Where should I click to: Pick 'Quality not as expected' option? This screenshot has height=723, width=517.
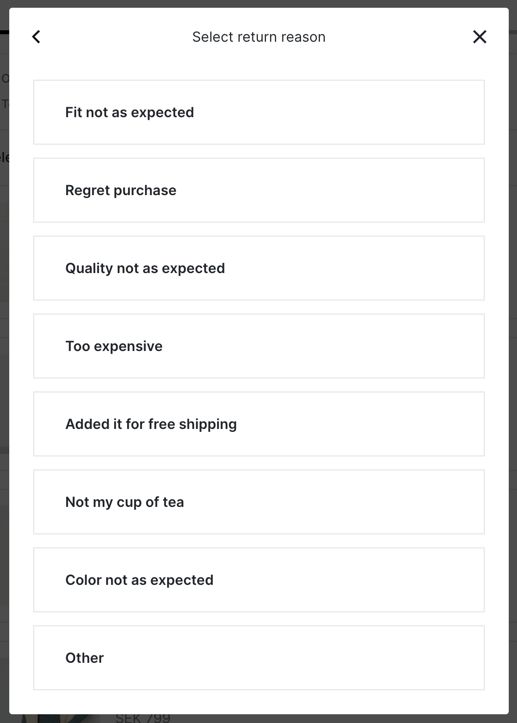(259, 268)
